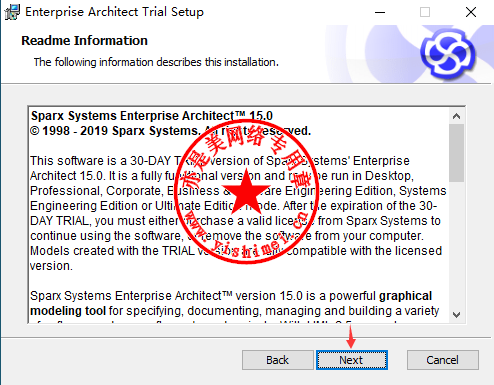Image resolution: width=494 pixels, height=385 pixels.
Task: Click 'The following information describes this installation.' text
Action: 156,62
